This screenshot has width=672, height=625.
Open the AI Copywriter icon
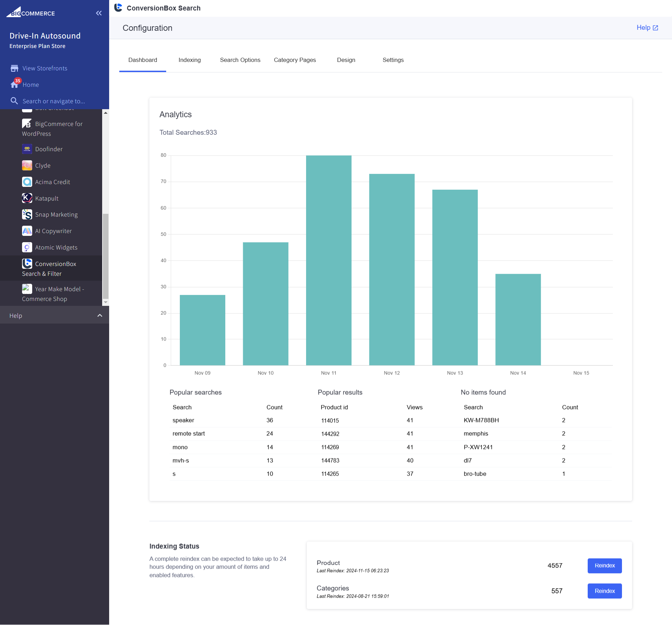tap(27, 231)
